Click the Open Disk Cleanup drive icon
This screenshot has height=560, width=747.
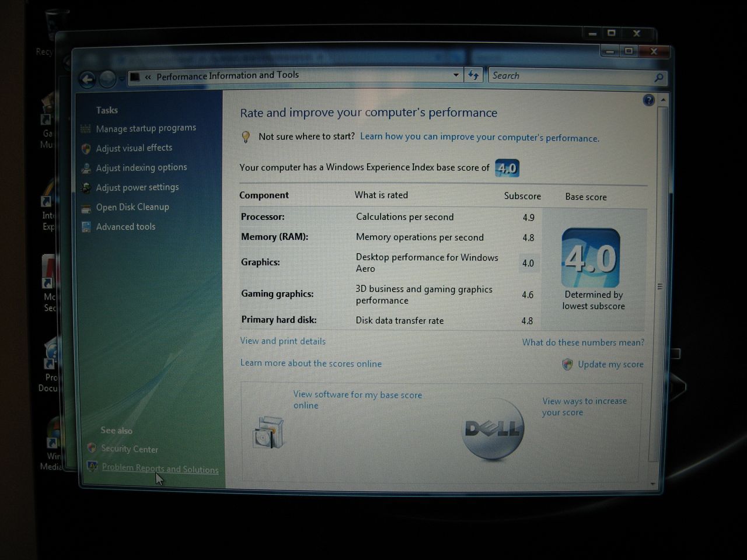coord(86,208)
